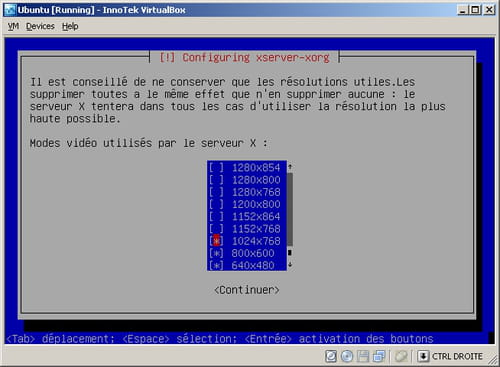500x367 pixels.
Task: Select the 1152x864 resolution entry
Action: pyautogui.click(x=246, y=217)
